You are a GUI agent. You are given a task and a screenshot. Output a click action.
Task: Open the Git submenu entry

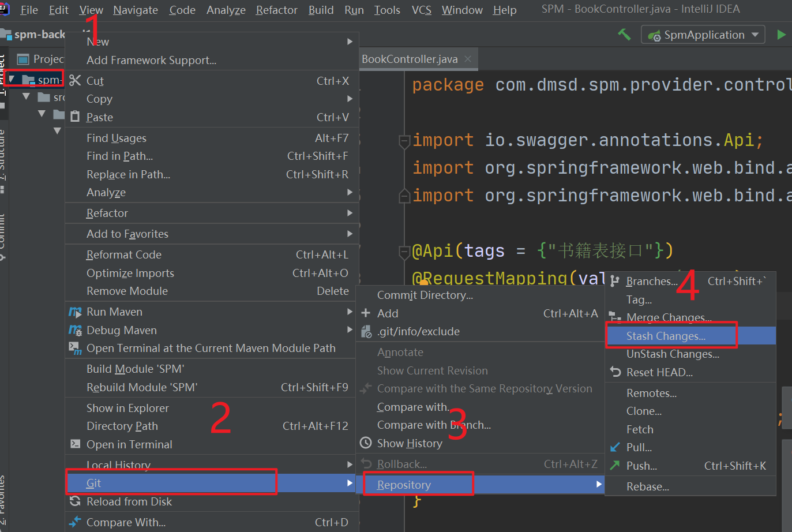[212, 483]
